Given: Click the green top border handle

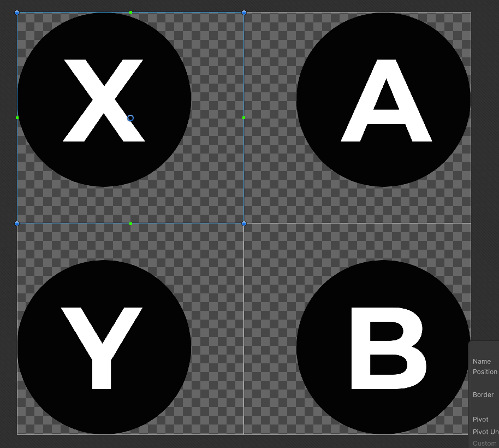Looking at the screenshot, I should [x=131, y=13].
